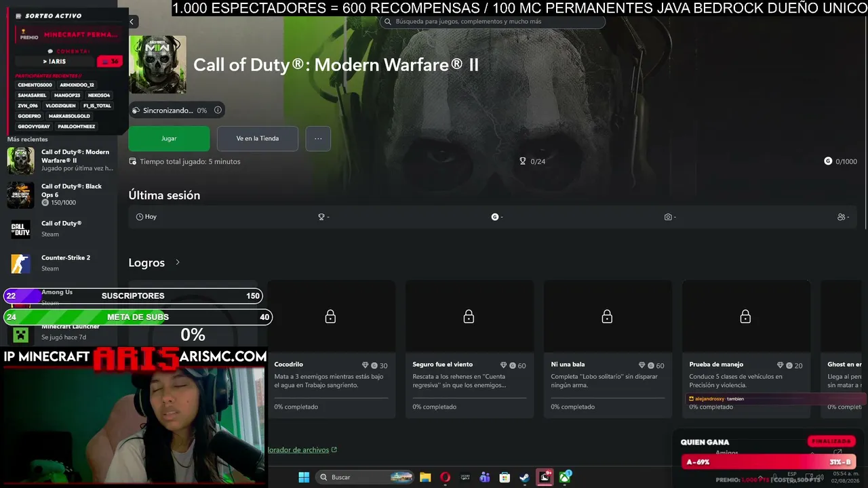Click the achievements trophy icon showing 0/24
868x488 pixels.
tap(523, 161)
